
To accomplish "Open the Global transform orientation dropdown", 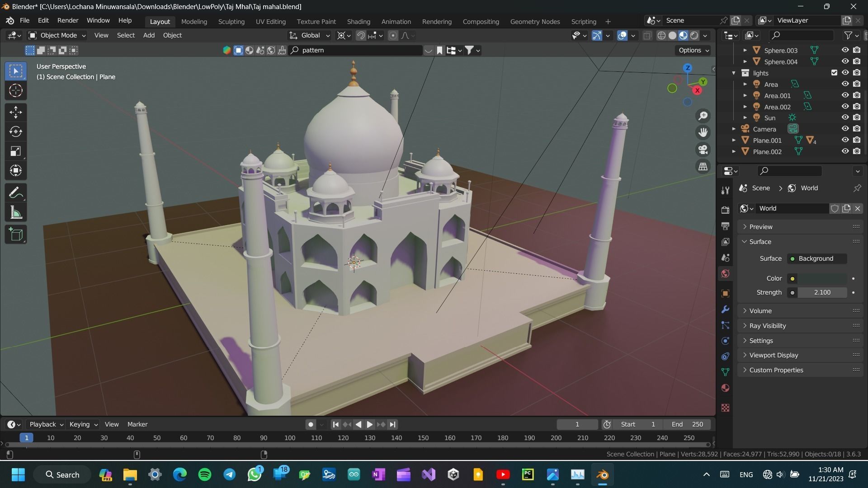I will point(310,36).
